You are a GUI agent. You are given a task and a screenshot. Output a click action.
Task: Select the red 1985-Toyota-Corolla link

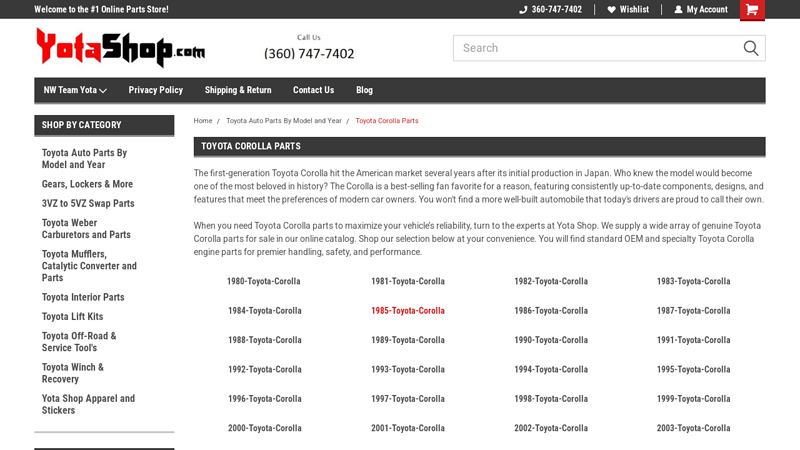pos(408,311)
